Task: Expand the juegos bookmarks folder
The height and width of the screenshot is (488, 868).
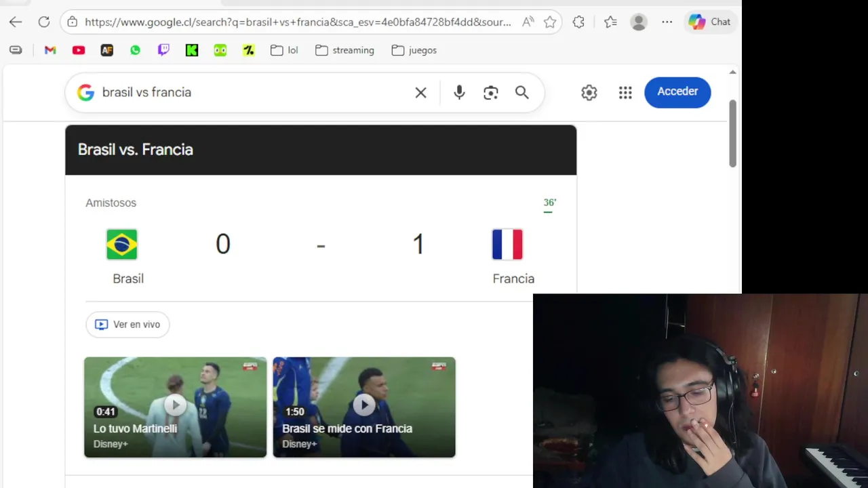Action: coord(414,50)
